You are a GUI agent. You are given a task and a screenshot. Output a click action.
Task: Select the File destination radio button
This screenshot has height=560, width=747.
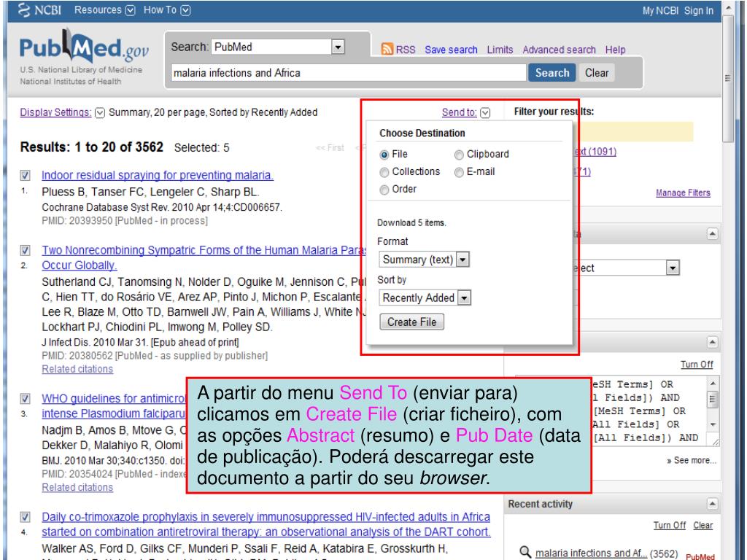click(x=384, y=155)
